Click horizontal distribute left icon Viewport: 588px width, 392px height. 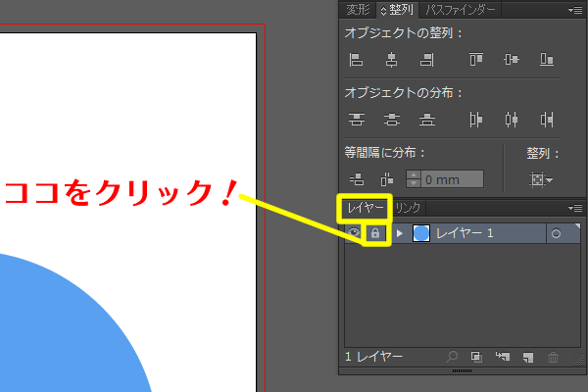click(x=476, y=120)
